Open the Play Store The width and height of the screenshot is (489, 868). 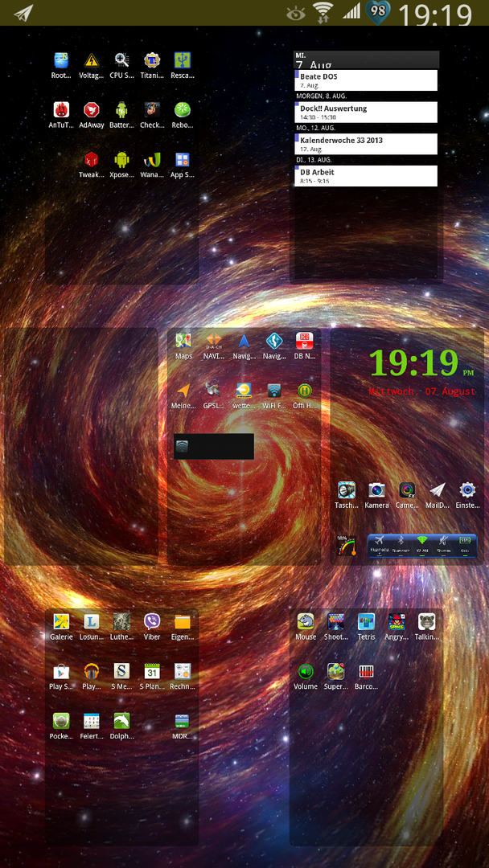click(x=61, y=671)
